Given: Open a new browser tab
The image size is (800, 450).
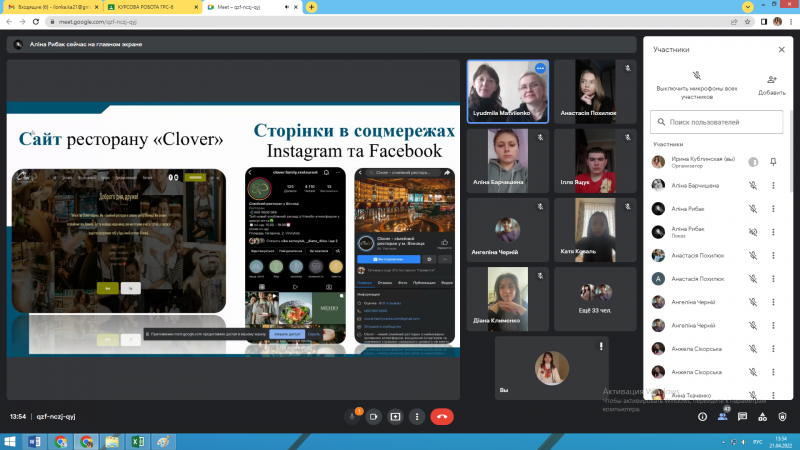Looking at the screenshot, I should [311, 7].
